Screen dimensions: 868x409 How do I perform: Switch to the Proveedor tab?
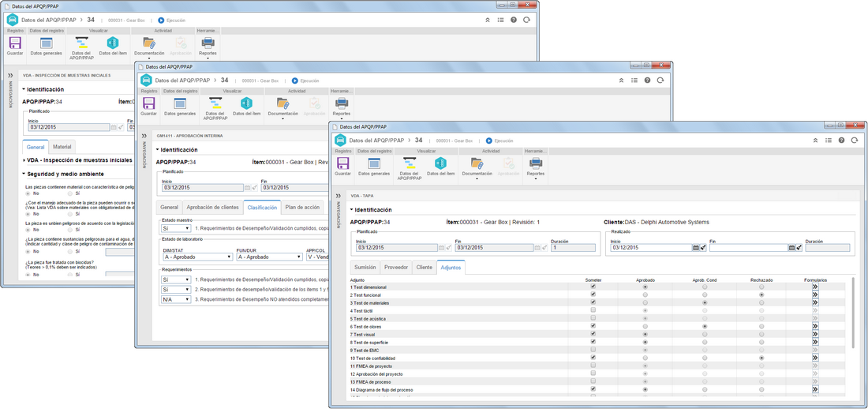(396, 267)
